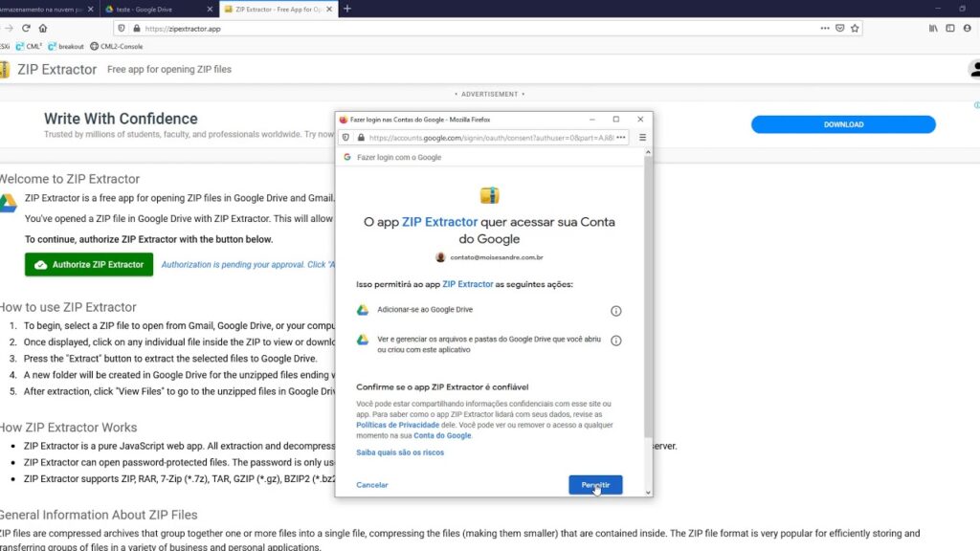Click Saiba quais são os riscos

point(400,452)
